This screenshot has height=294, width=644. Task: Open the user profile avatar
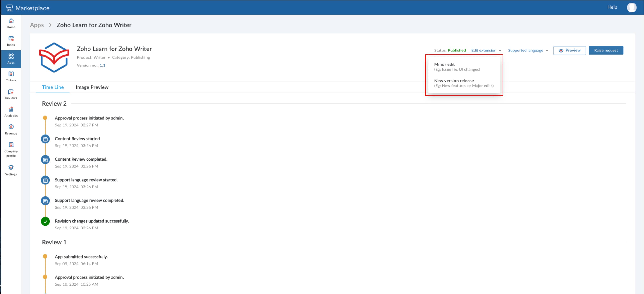pyautogui.click(x=632, y=7)
